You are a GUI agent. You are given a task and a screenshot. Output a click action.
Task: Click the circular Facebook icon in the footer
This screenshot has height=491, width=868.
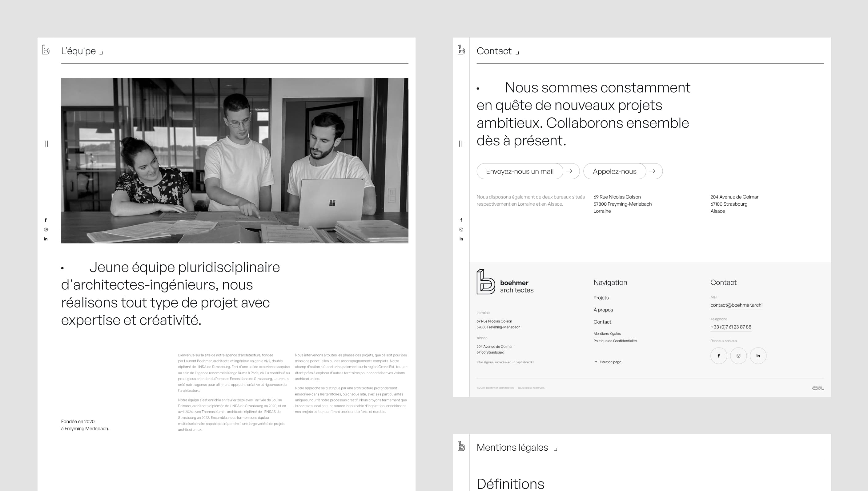tap(719, 356)
